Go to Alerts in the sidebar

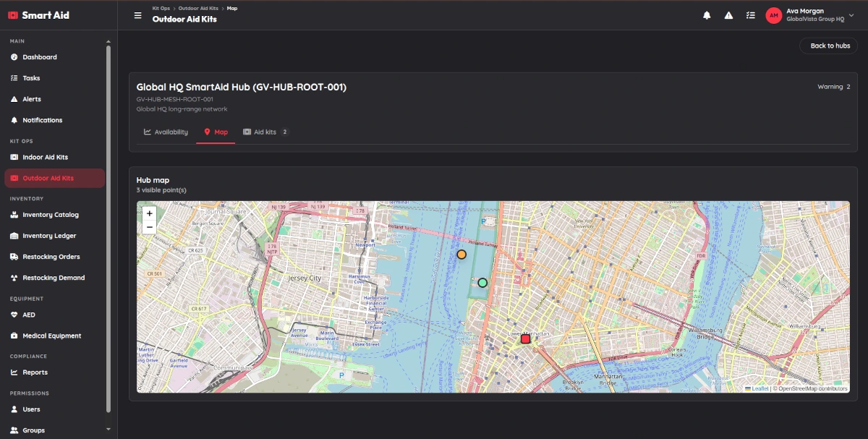coord(55,99)
